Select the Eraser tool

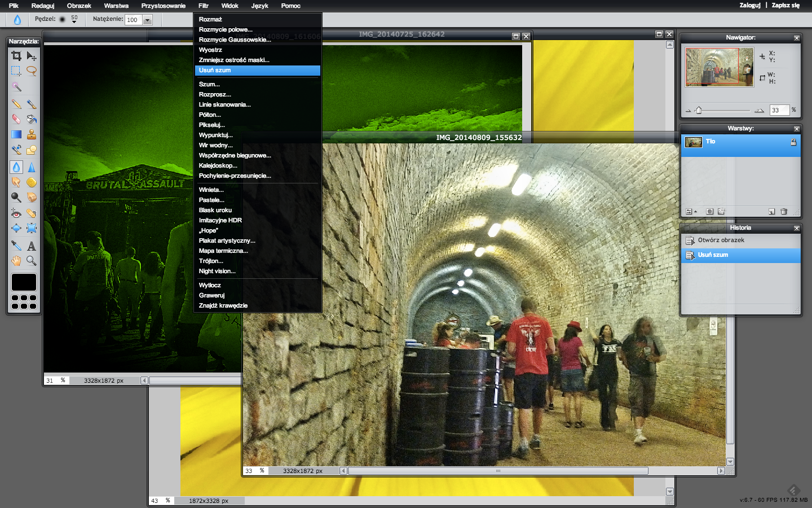pyautogui.click(x=16, y=119)
